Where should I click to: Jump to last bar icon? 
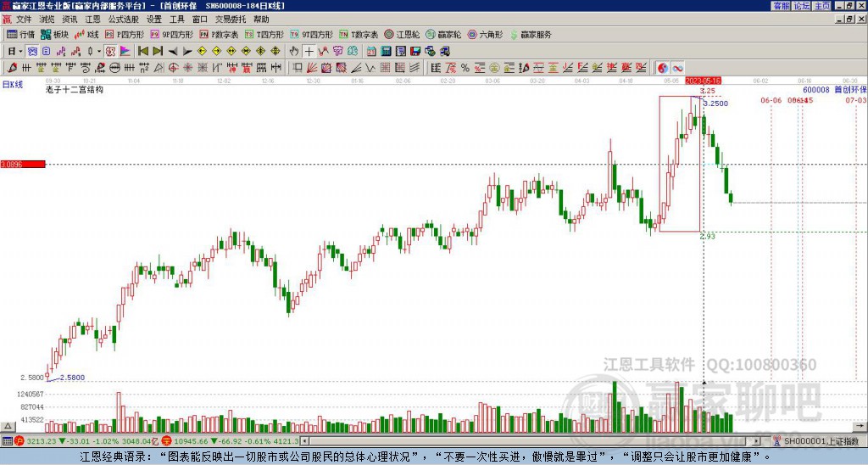point(158,52)
